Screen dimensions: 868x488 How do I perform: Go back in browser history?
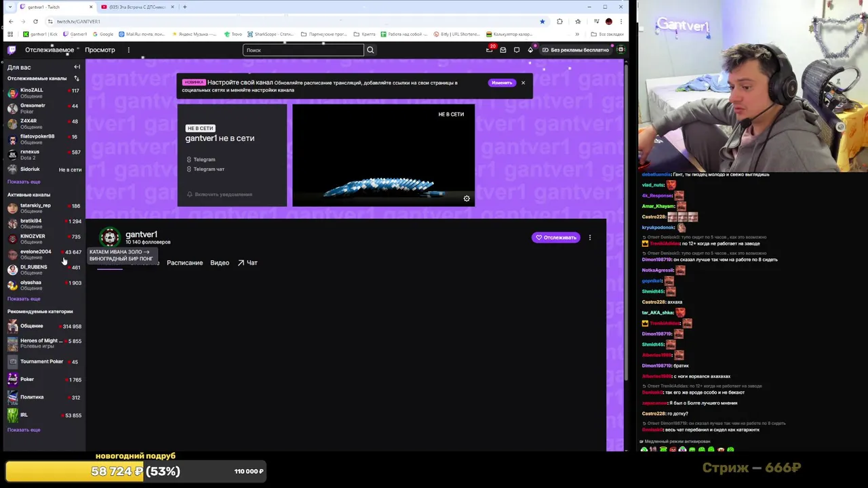(x=10, y=21)
